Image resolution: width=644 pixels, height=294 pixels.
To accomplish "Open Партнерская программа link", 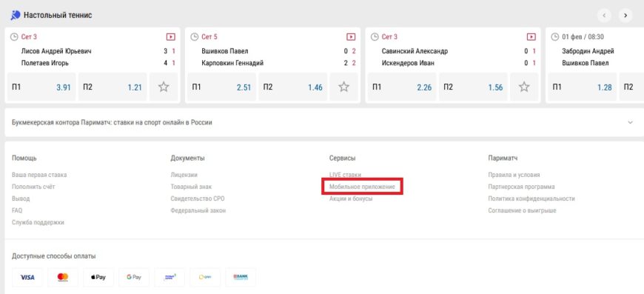I will [x=522, y=187].
